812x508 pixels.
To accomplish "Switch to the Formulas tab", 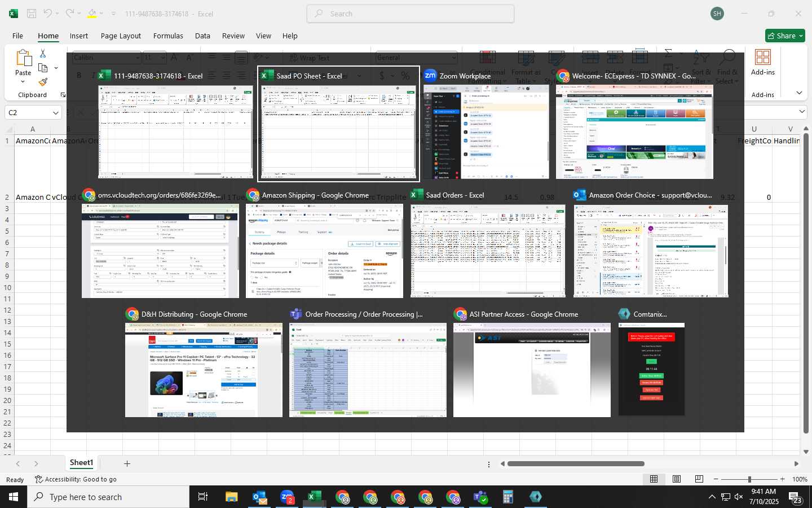I will tap(168, 36).
